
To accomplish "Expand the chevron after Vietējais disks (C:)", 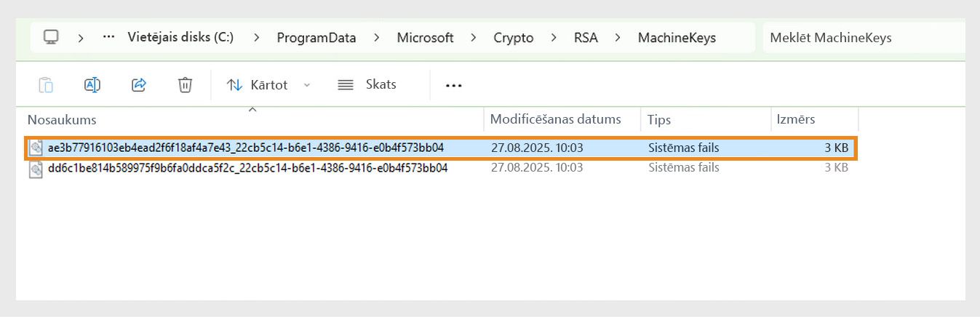I will click(257, 38).
